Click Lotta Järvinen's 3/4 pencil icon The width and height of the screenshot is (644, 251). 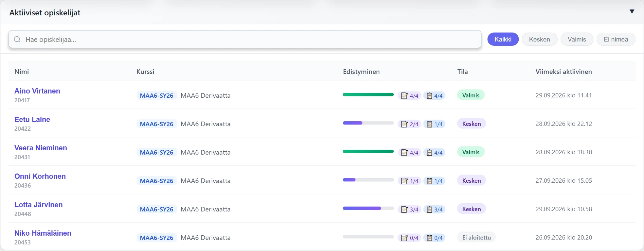pos(404,209)
